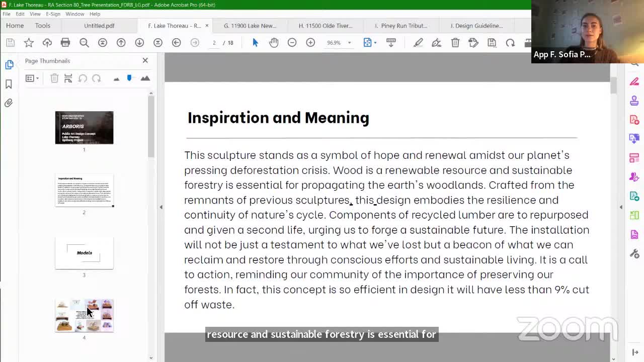Open the Bookmarks panel icon
The height and width of the screenshot is (362, 644).
[9, 84]
